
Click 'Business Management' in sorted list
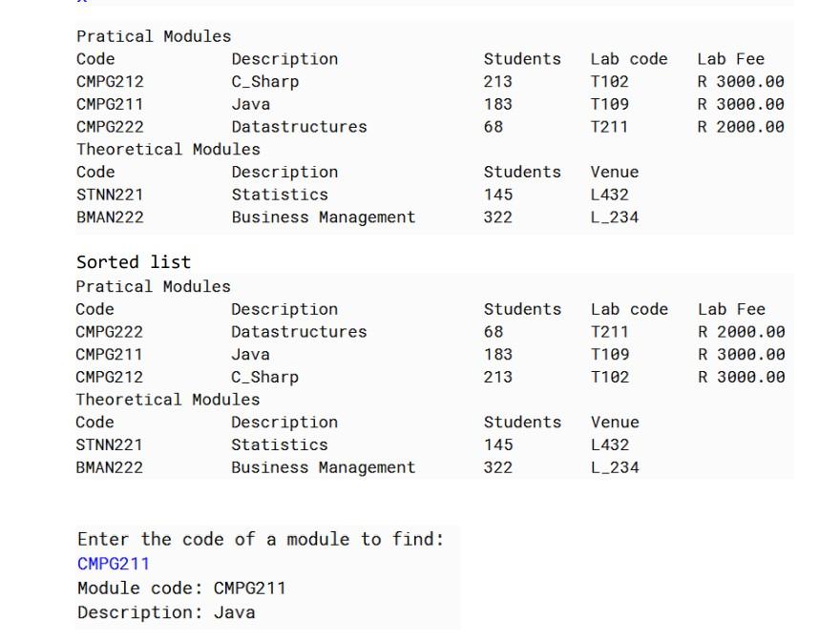[323, 467]
